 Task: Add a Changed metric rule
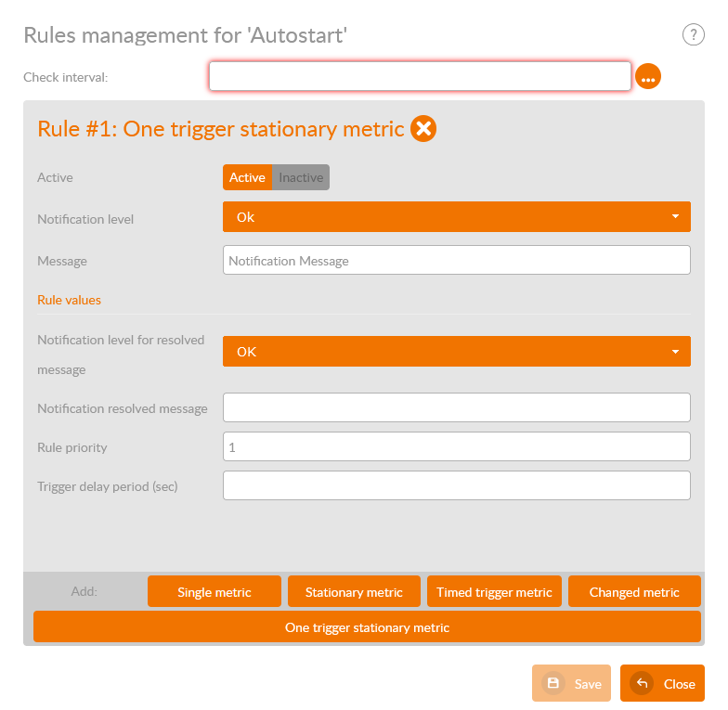coord(634,592)
